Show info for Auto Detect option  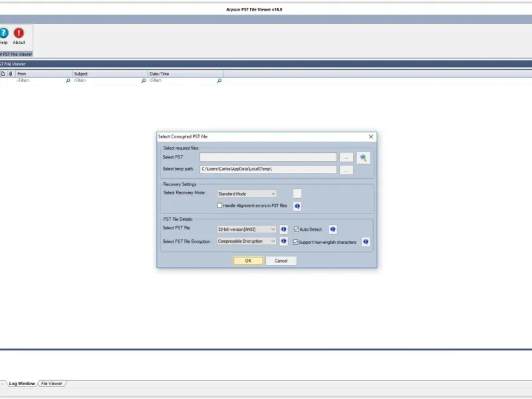click(333, 229)
